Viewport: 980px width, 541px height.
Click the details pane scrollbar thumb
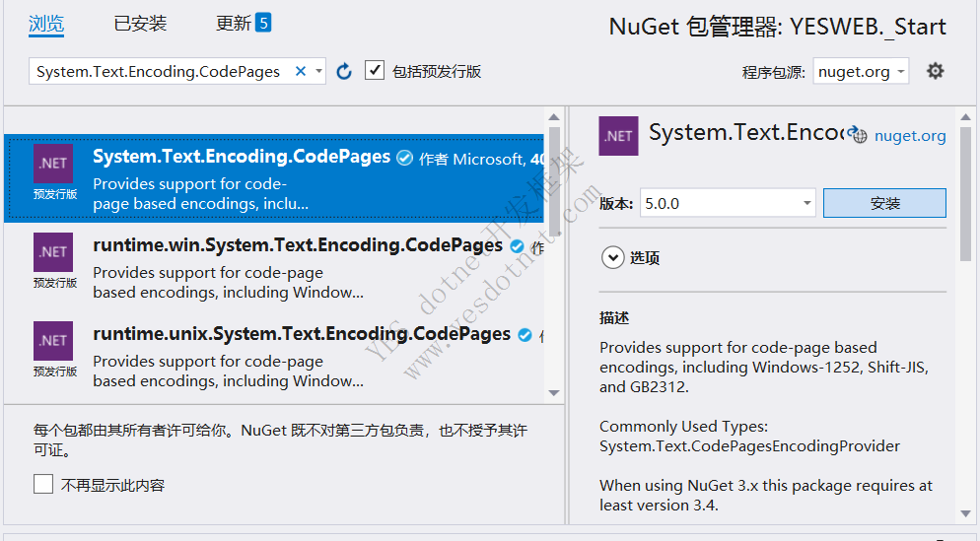click(965, 194)
